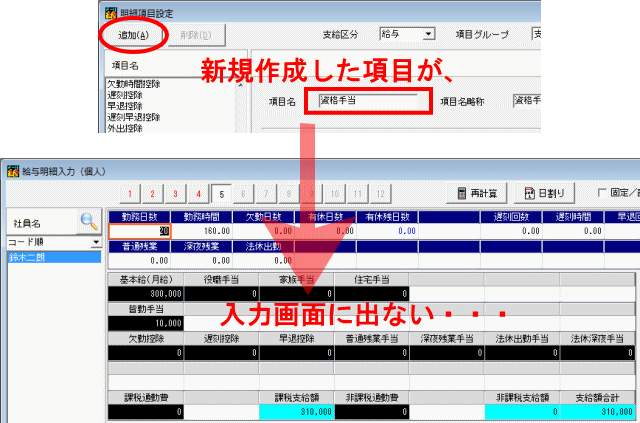Toggle the 固定 checkbox
Viewport: 640px width, 423px height.
pos(602,192)
